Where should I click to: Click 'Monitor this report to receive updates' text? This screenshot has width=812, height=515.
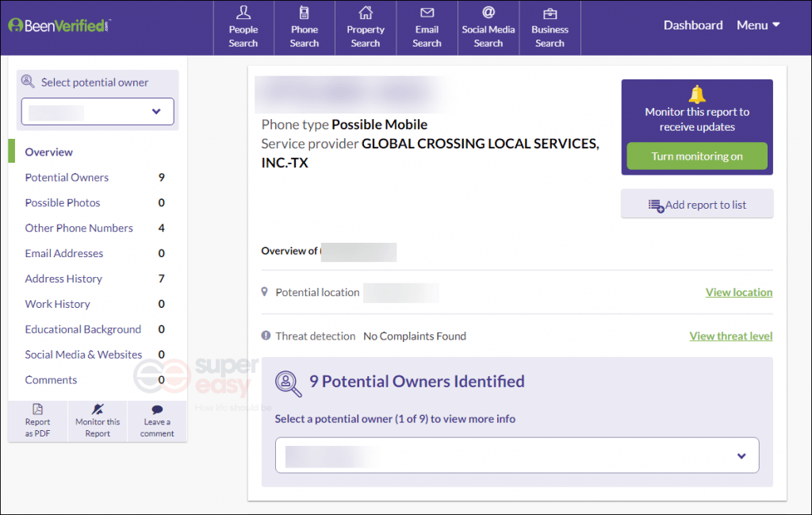(x=697, y=119)
